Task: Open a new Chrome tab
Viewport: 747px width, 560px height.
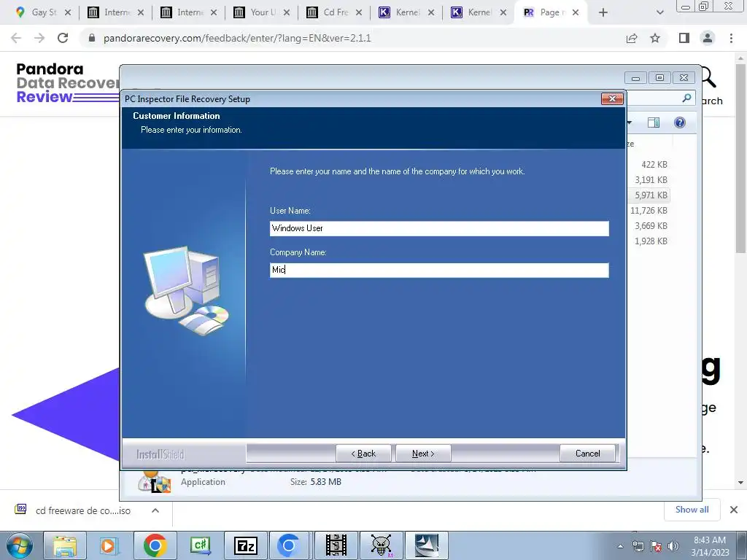Action: click(x=603, y=12)
